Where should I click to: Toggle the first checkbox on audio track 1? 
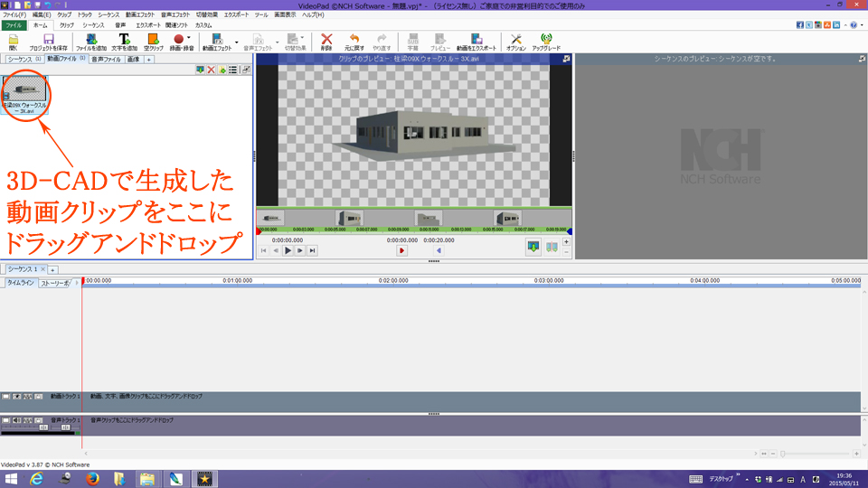pyautogui.click(x=5, y=420)
